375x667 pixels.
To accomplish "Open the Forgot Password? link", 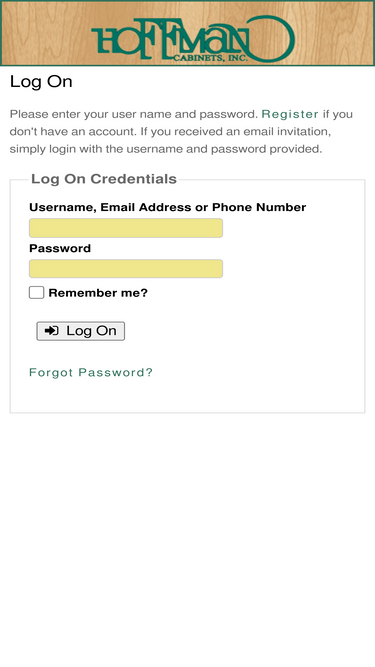I will point(91,373).
